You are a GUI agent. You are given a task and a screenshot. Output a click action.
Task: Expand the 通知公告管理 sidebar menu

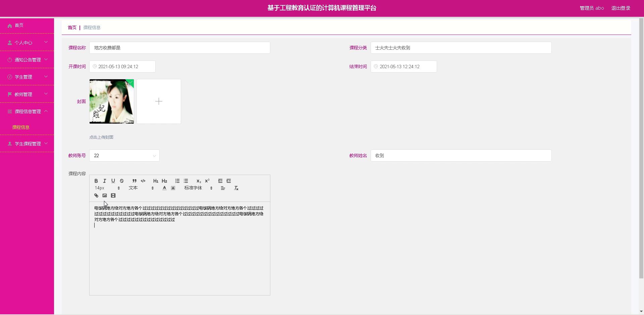coord(27,60)
